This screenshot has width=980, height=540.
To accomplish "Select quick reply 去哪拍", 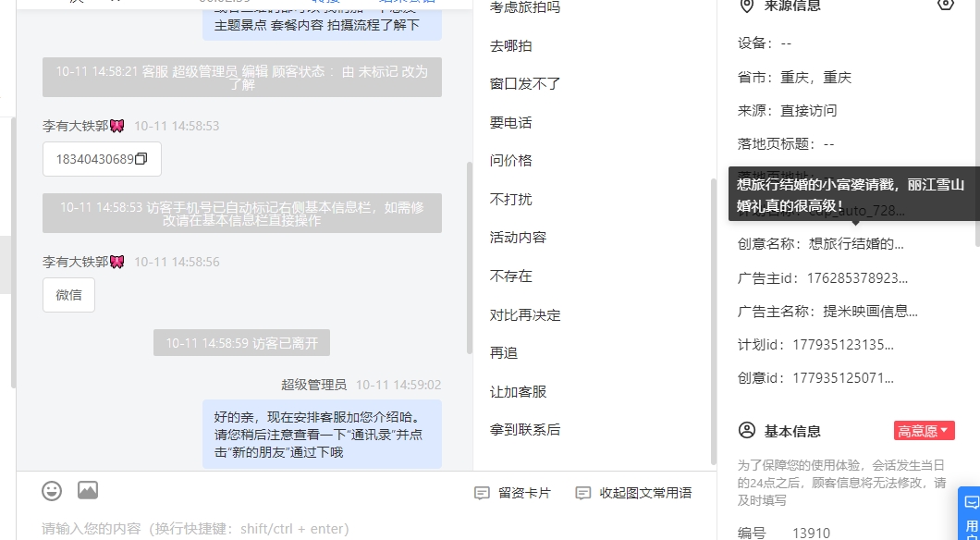I will click(x=510, y=45).
